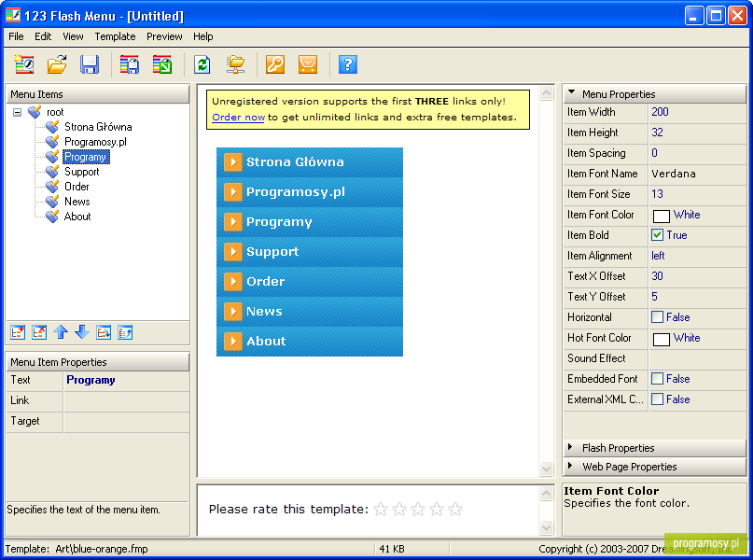This screenshot has width=753, height=560.
Task: Enable the Embedded Font checkbox
Action: pos(658,379)
